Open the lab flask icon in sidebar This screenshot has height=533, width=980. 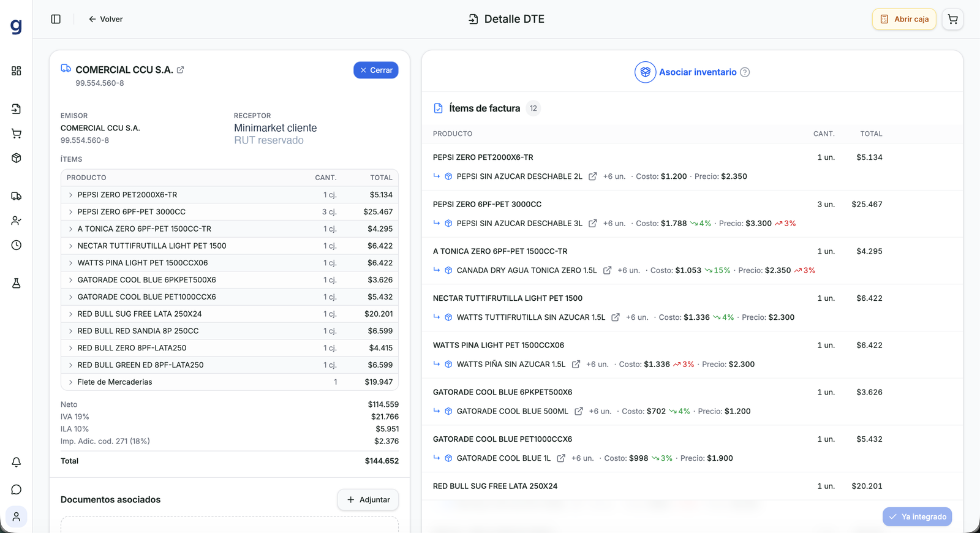coord(17,283)
